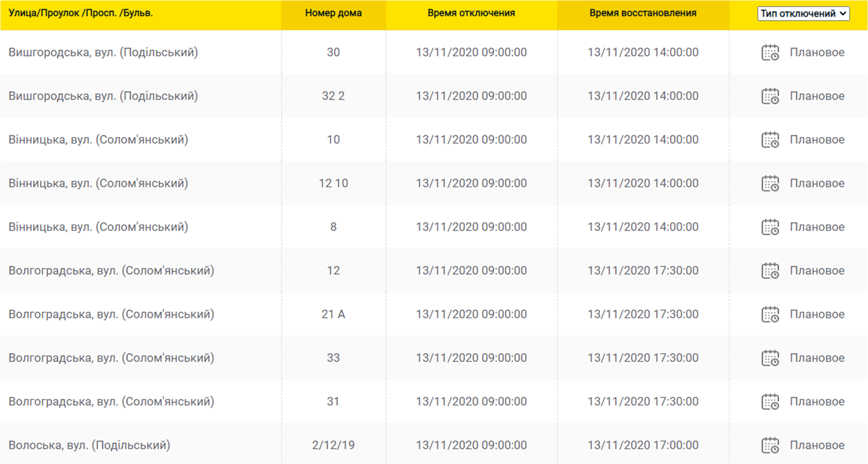The image size is (868, 464).
Task: Select the Волоська, вул. (Подільський) street cell
Action: tap(89, 445)
